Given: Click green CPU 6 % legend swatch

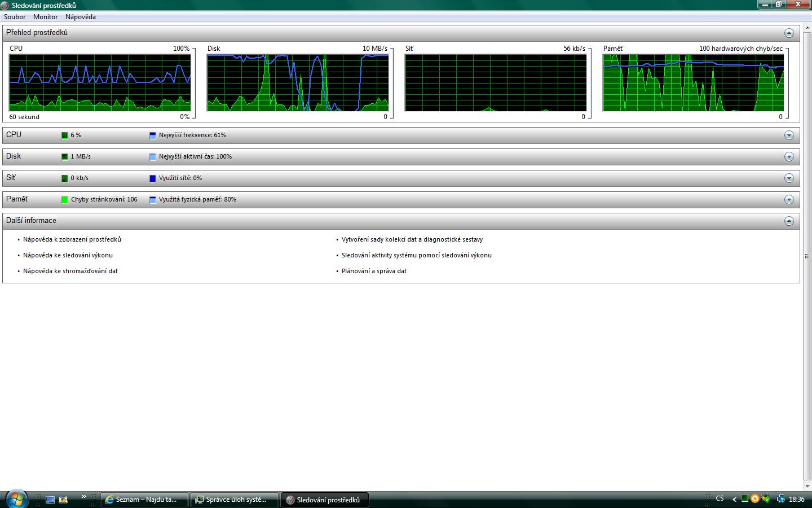Looking at the screenshot, I should pyautogui.click(x=65, y=135).
